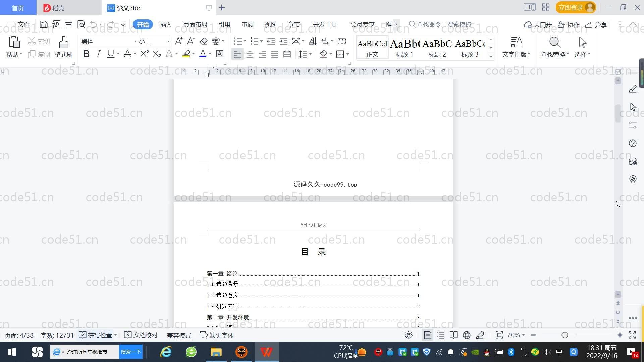Open the font size dropdown 小二

point(168,41)
